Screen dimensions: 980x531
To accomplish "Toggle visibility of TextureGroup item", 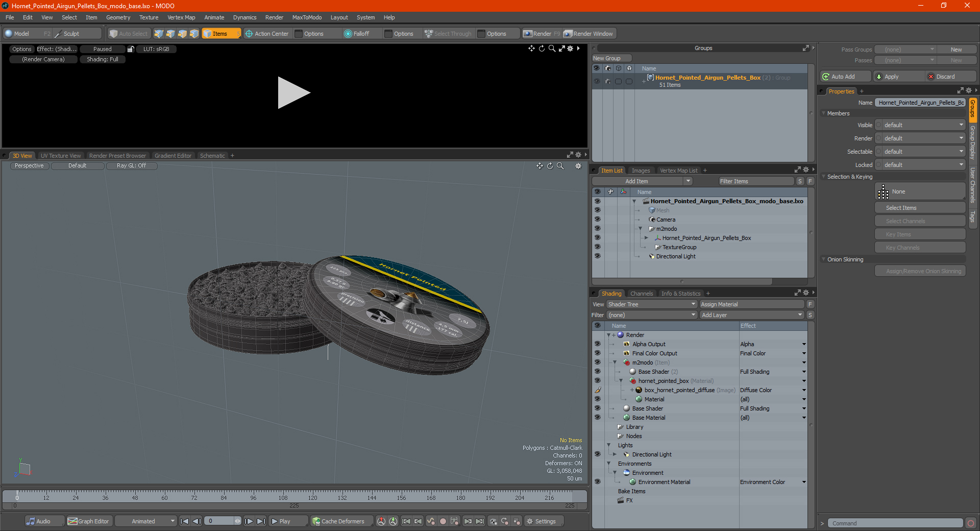I will coord(597,247).
